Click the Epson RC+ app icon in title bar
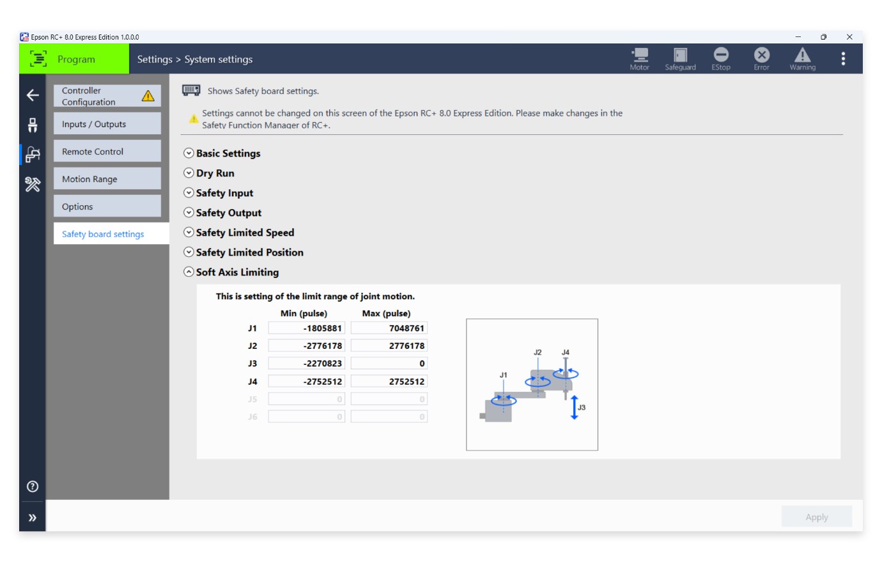 pos(24,37)
